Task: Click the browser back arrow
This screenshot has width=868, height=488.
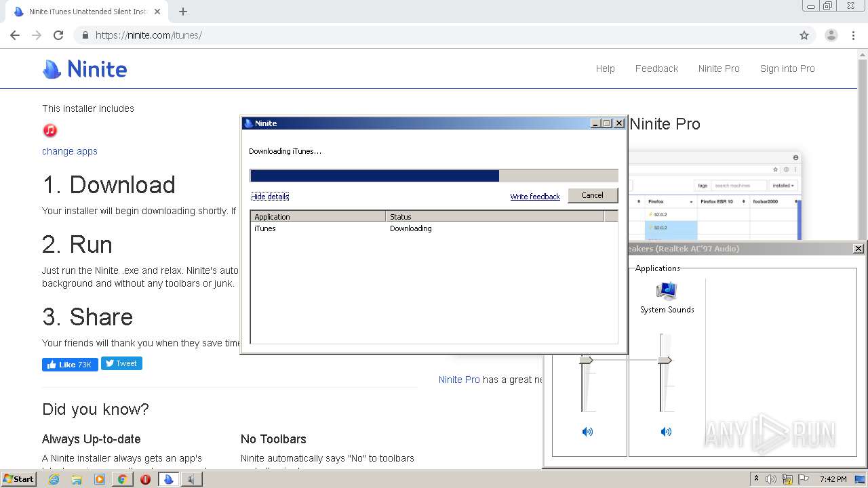Action: tap(15, 35)
